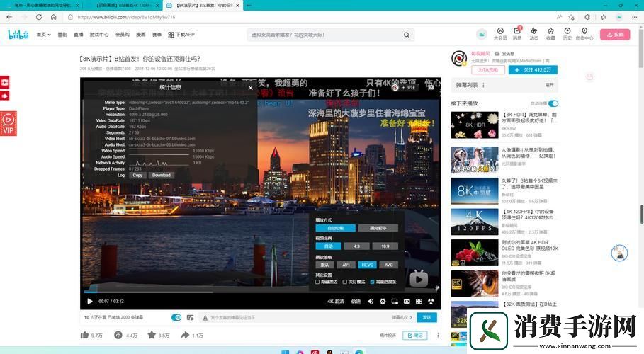
Task: Close the 统计信息 stats panel
Action: pos(250,88)
